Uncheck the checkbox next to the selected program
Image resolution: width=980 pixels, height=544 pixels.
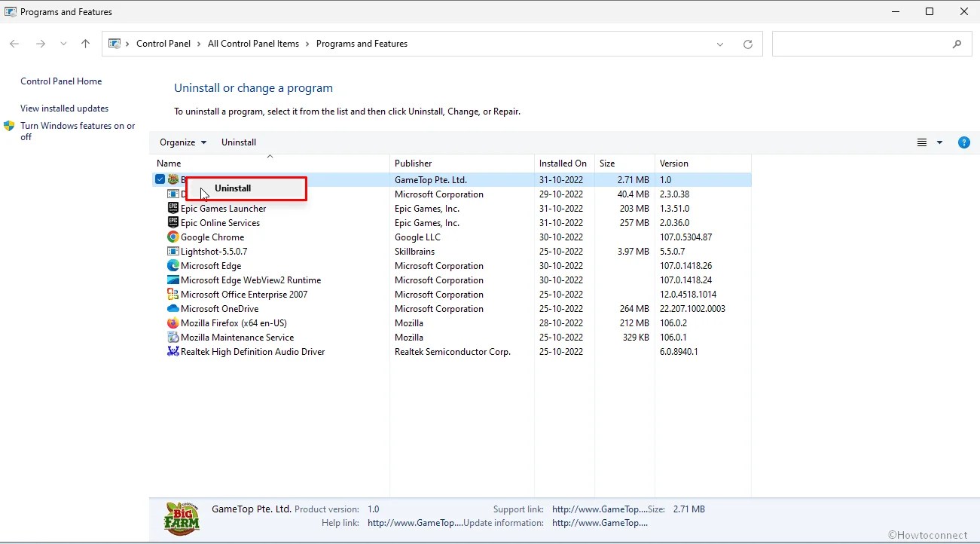[160, 179]
